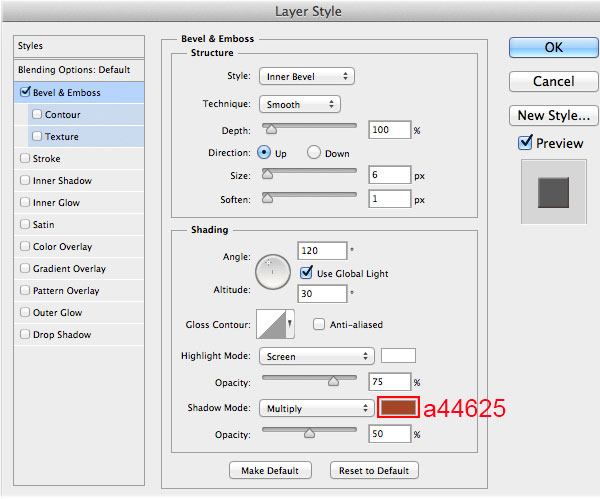600x499 pixels.
Task: Click the Angle value field
Action: coord(322,251)
